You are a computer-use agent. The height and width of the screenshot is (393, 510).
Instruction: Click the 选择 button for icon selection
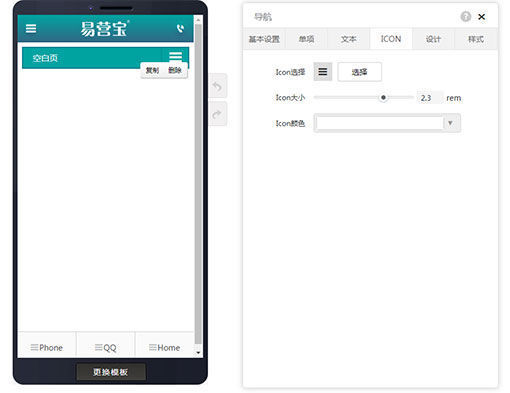tap(360, 72)
